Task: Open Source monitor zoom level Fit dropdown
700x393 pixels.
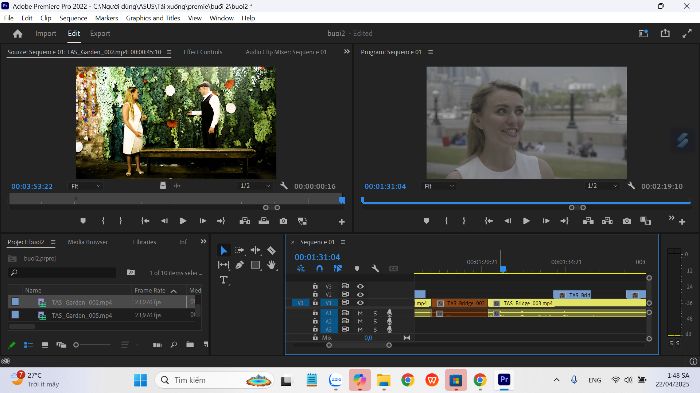Action: (x=86, y=186)
